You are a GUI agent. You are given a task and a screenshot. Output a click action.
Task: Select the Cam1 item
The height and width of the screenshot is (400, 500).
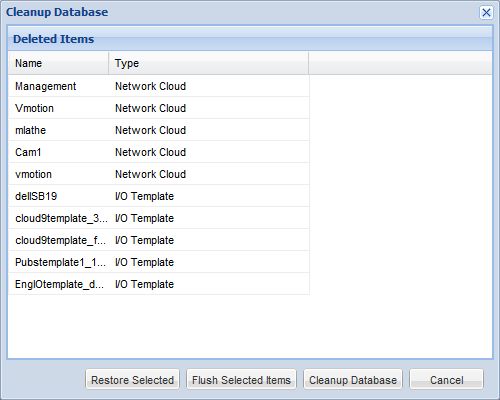tap(159, 152)
